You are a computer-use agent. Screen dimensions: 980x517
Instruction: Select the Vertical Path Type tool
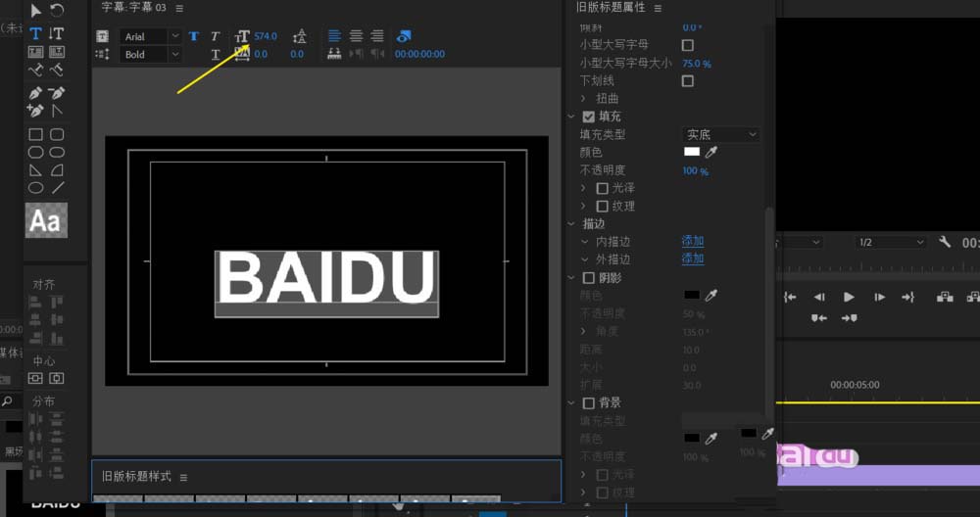(57, 70)
